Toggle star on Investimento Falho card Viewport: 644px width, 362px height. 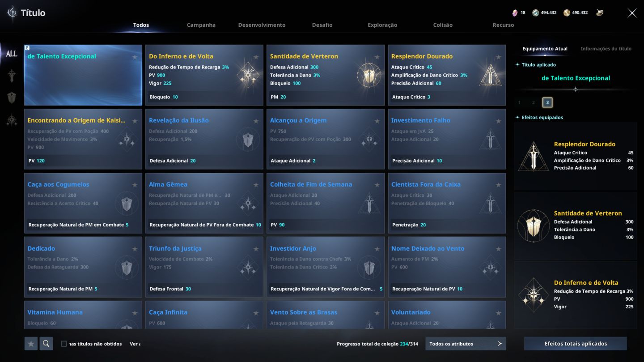coord(499,121)
